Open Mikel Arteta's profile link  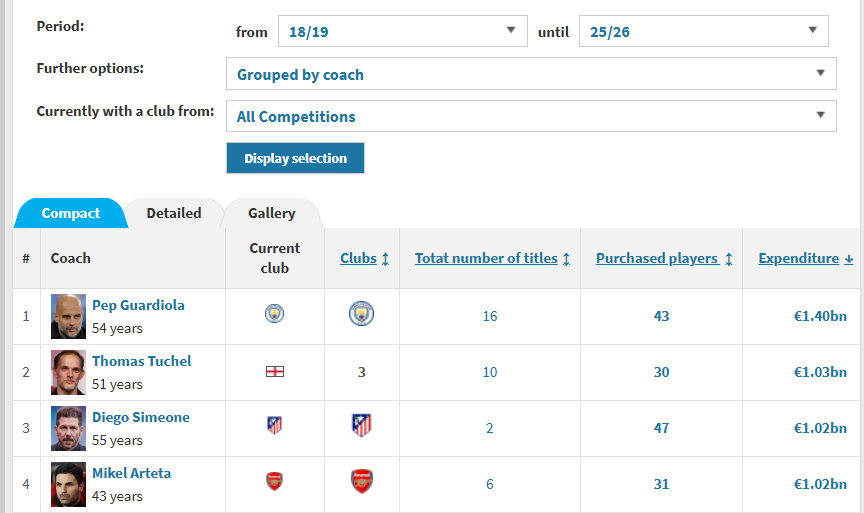[x=131, y=473]
